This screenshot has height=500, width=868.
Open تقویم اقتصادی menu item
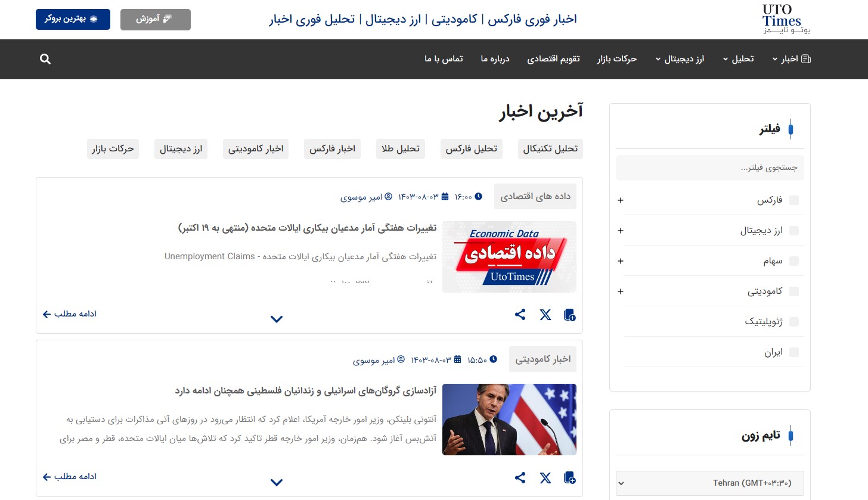point(553,59)
